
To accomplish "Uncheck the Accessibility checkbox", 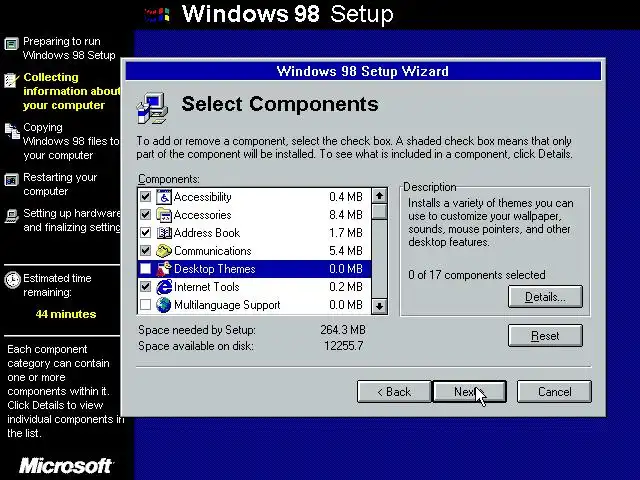I will pyautogui.click(x=145, y=197).
